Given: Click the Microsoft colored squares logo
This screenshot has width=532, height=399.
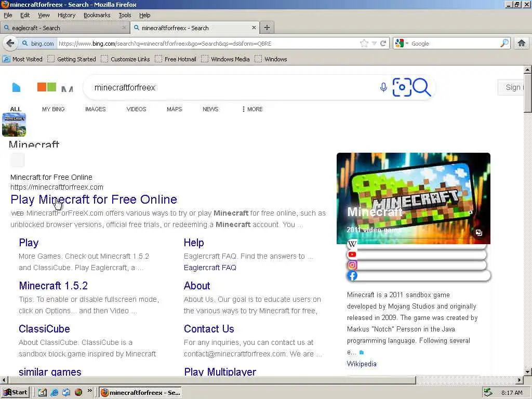Looking at the screenshot, I should pos(47,87).
